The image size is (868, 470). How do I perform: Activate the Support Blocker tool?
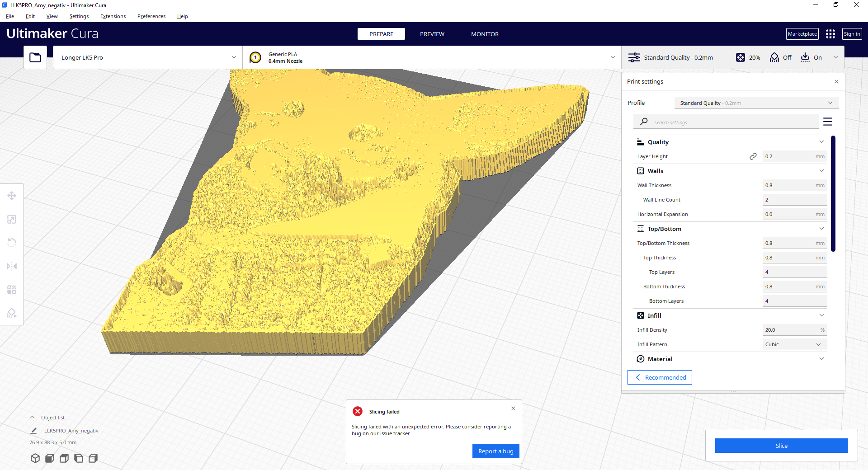(x=11, y=313)
